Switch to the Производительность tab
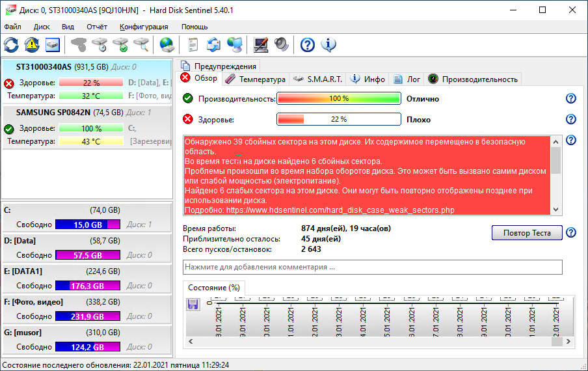Viewport: 588px width, 371px height. [x=473, y=79]
